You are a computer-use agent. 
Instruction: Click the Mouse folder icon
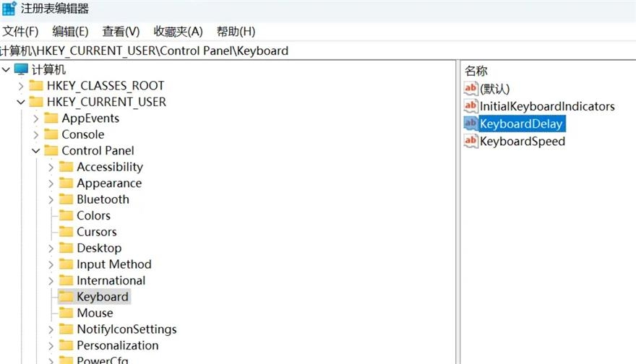(66, 313)
